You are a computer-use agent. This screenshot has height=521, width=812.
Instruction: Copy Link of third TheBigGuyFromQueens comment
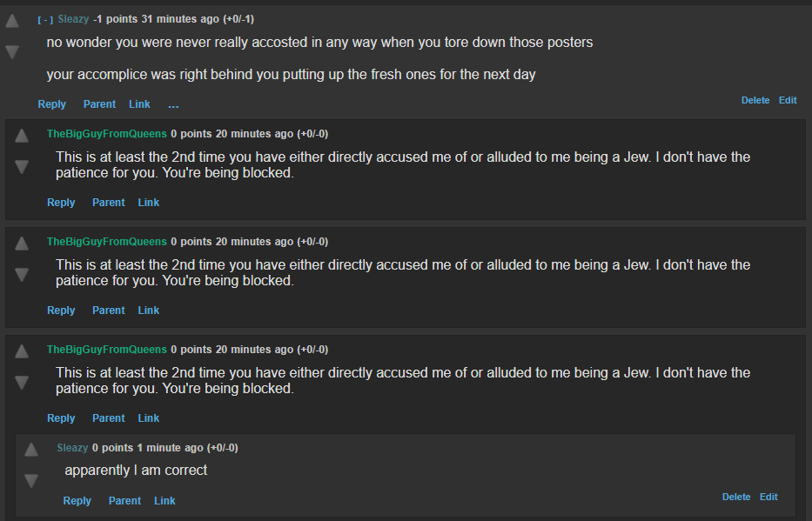pyautogui.click(x=148, y=418)
